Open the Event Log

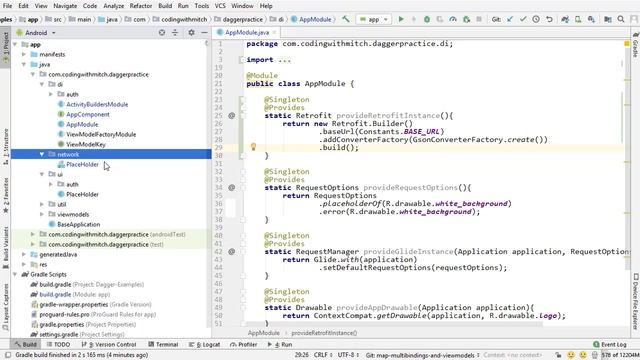coord(609,344)
